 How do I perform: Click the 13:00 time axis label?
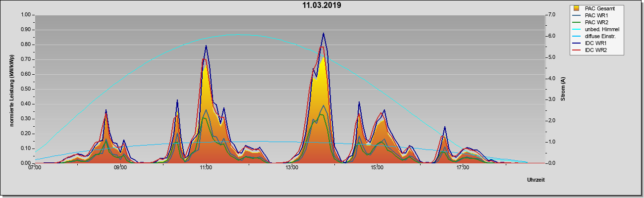click(292, 168)
